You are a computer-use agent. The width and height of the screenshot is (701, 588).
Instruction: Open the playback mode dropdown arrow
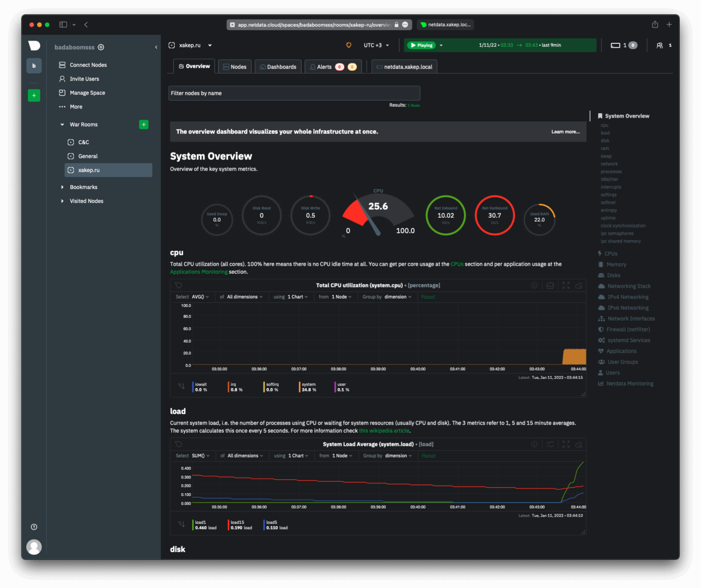[441, 45]
